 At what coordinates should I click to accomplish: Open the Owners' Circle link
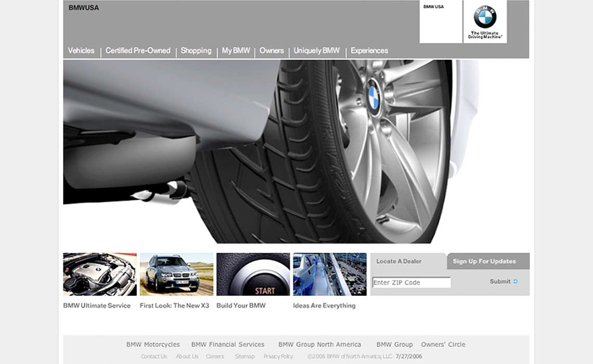443,344
